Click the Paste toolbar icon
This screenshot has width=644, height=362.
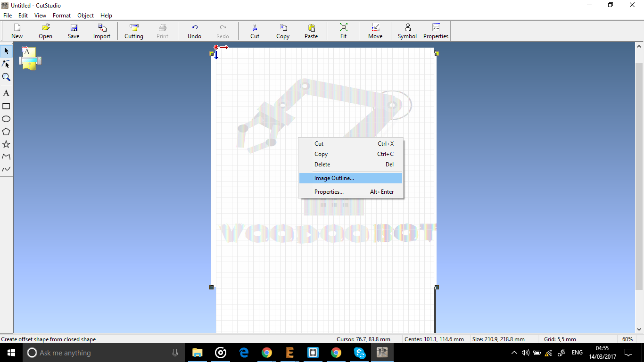tap(311, 31)
